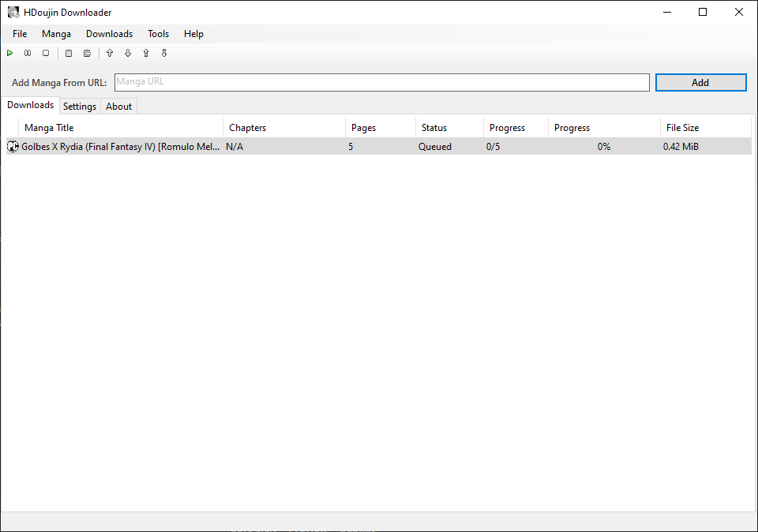Stop downloads with the stop icon
The width and height of the screenshot is (758, 532).
46,53
